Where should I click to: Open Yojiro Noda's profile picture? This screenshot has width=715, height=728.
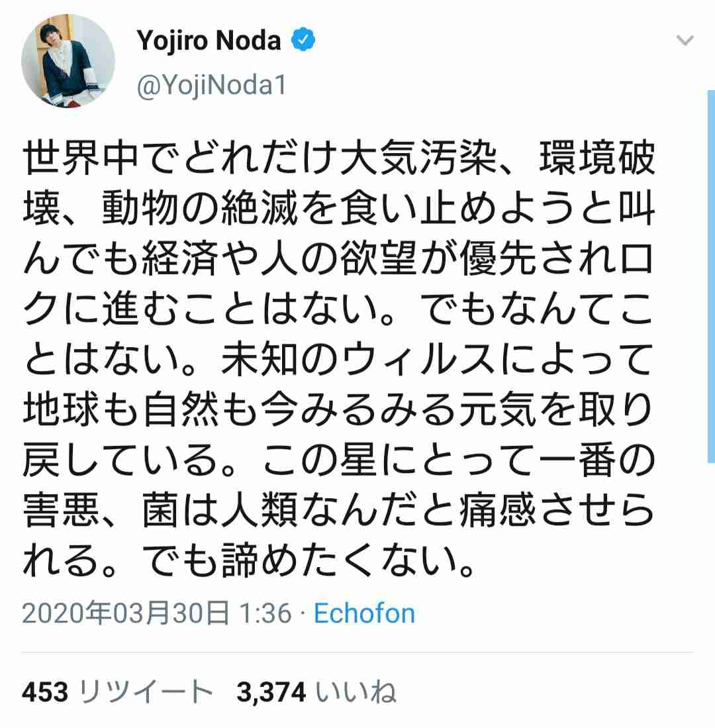point(68,61)
